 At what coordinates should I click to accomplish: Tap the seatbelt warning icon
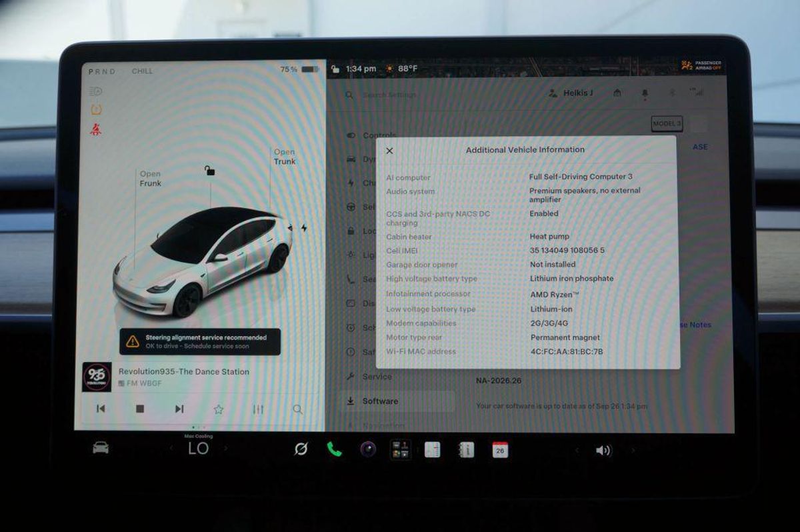(96, 129)
